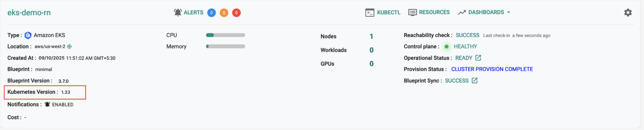The height and width of the screenshot is (130, 644).
Task: Open the Dashboards menu
Action: 486,12
